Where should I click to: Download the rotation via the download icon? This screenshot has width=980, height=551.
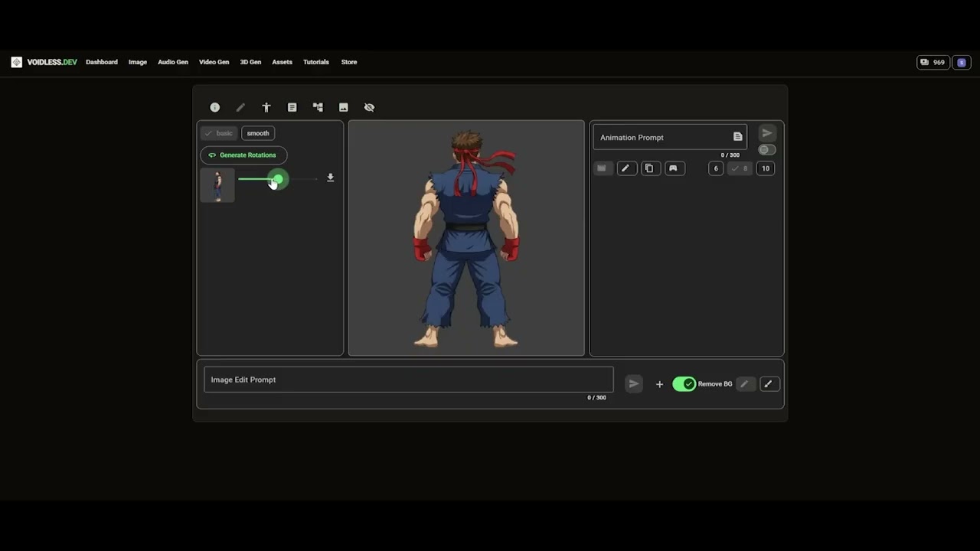pos(330,178)
